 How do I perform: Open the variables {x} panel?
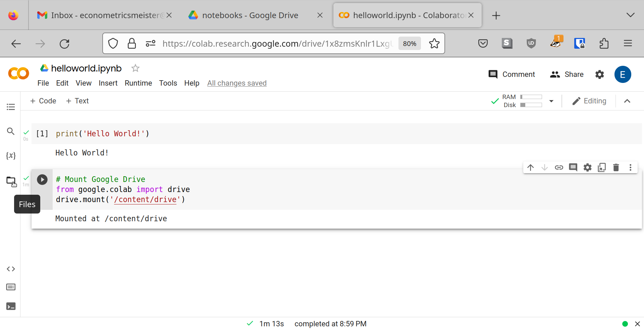[x=11, y=155]
